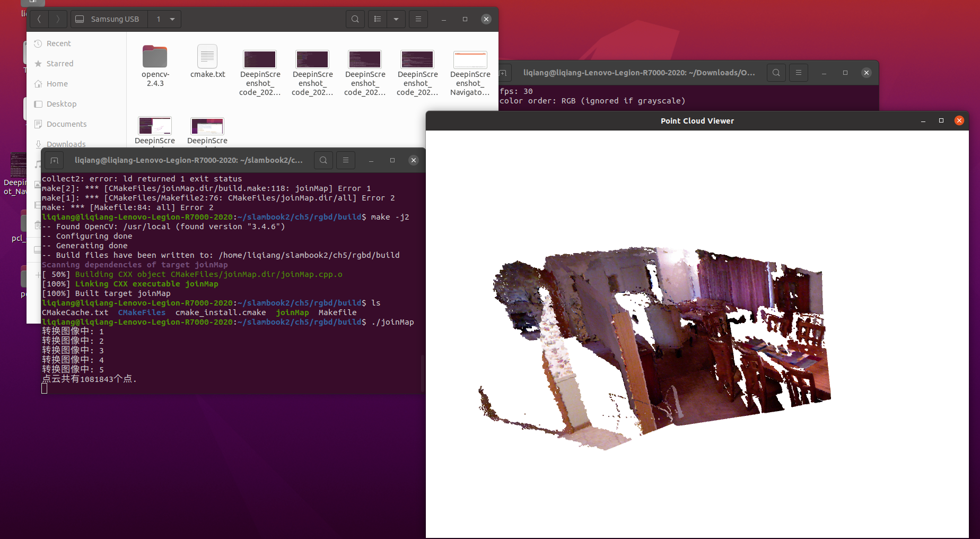Open the file manager hamburger menu

pyautogui.click(x=418, y=19)
